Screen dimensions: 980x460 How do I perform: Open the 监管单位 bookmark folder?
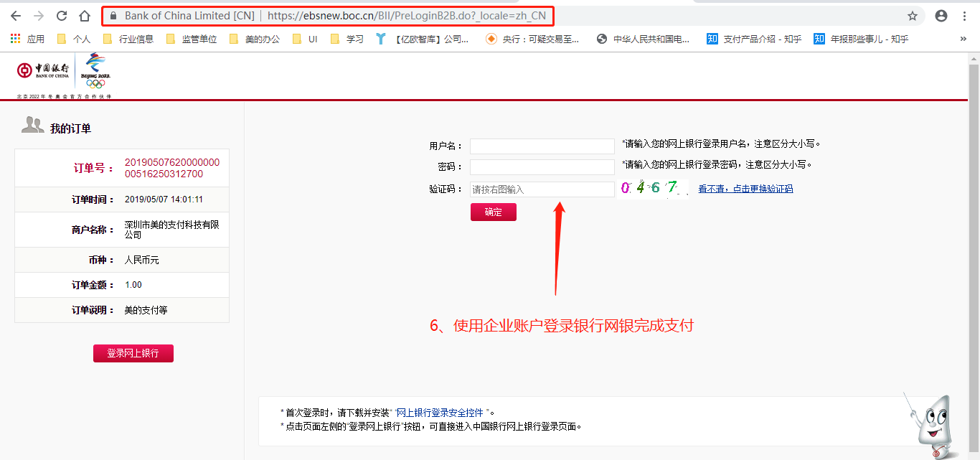pos(192,39)
